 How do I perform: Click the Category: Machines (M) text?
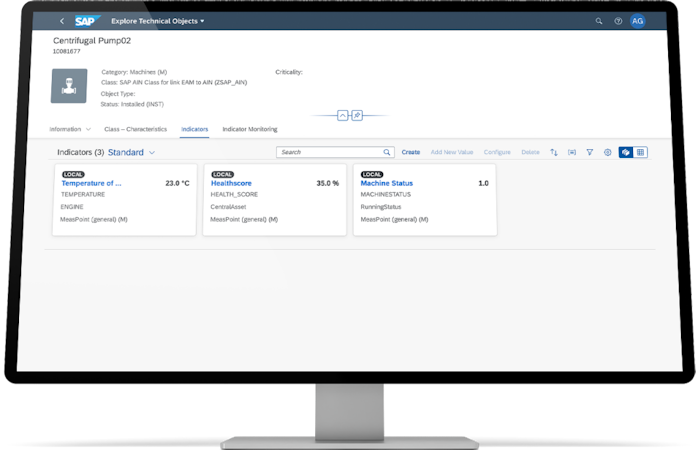[x=134, y=72]
